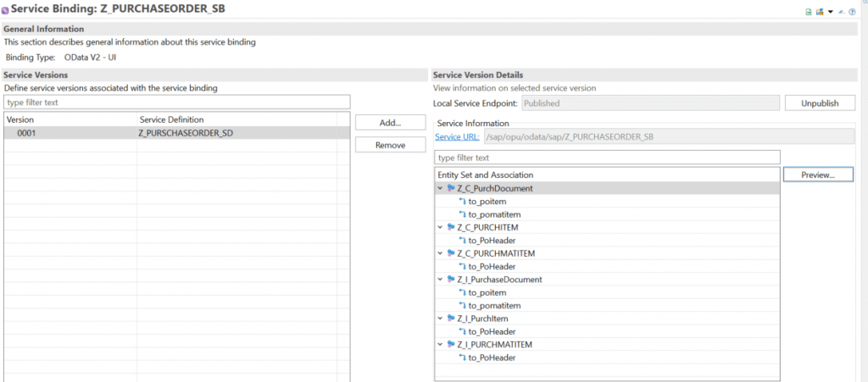Screen dimensions: 868x382
Task: Select to_PoHeader label under Z_I_PurchItem
Action: [x=492, y=331]
